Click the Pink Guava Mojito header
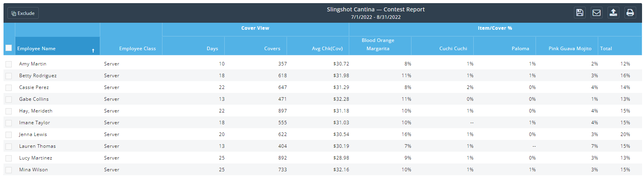The image size is (644, 176). point(570,49)
